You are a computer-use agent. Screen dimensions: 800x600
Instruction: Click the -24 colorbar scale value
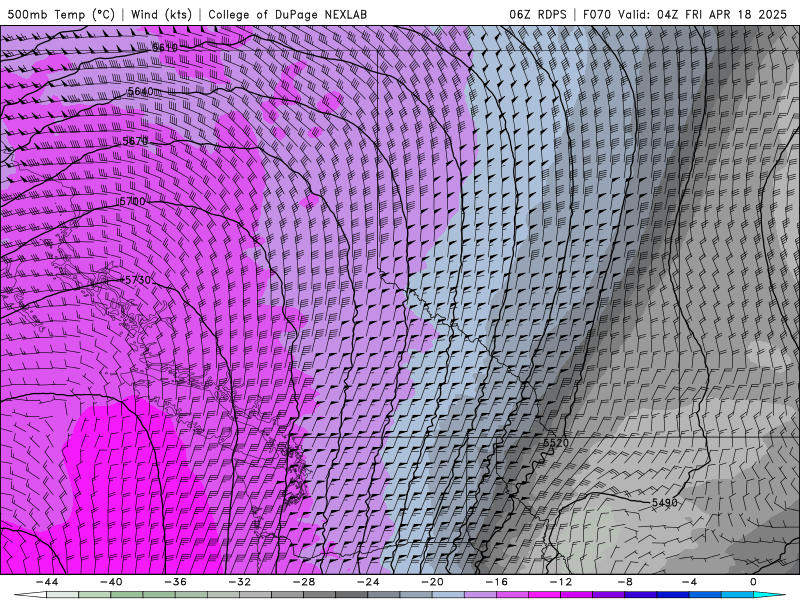tap(368, 582)
